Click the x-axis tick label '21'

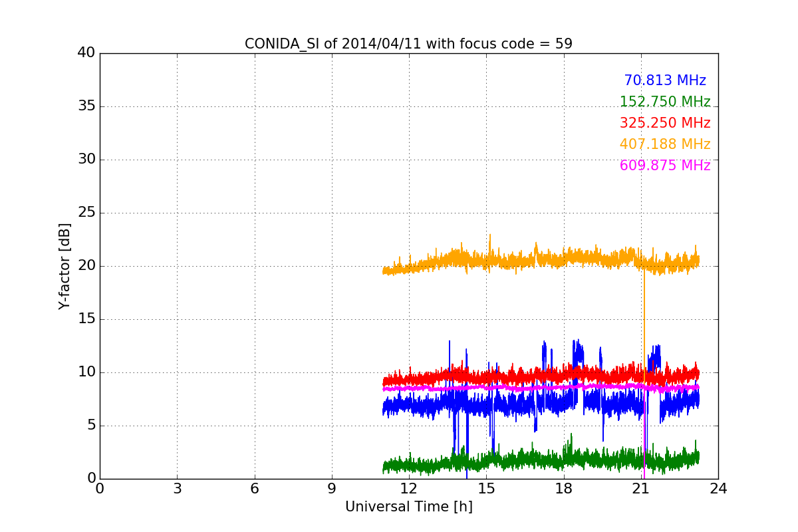tap(641, 489)
